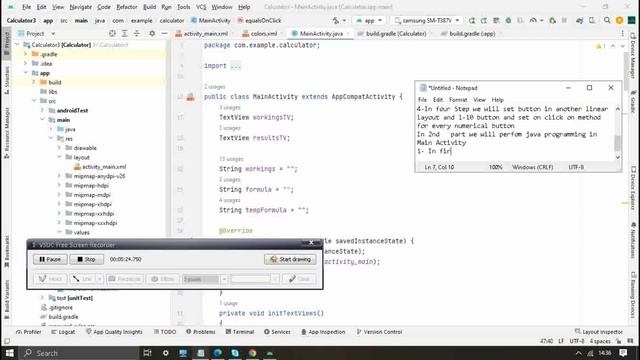Open the Profiler tool window
The height and width of the screenshot is (360, 640).
point(29,332)
